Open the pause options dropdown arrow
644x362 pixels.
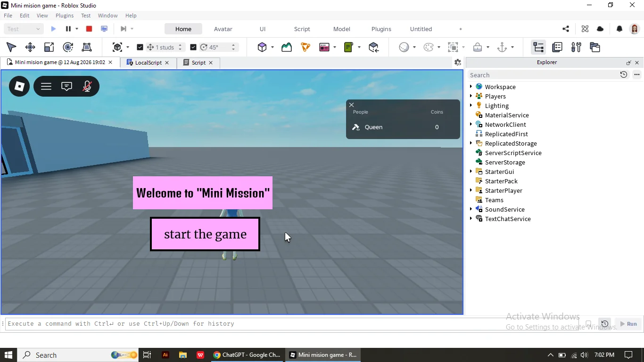coord(77,29)
